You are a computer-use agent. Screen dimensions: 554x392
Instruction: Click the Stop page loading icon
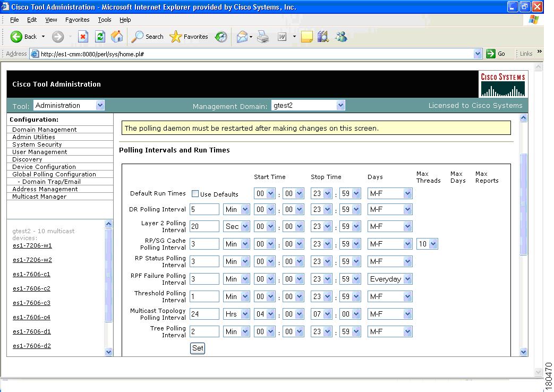pyautogui.click(x=83, y=37)
